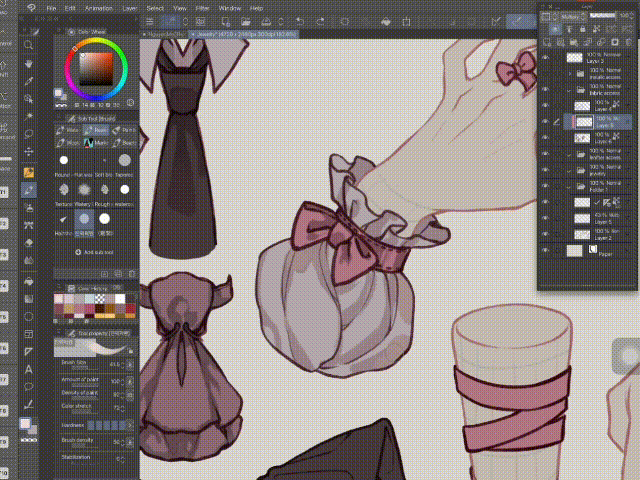Switch to the Jewelry canvas tab
The image size is (640, 480).
(243, 35)
